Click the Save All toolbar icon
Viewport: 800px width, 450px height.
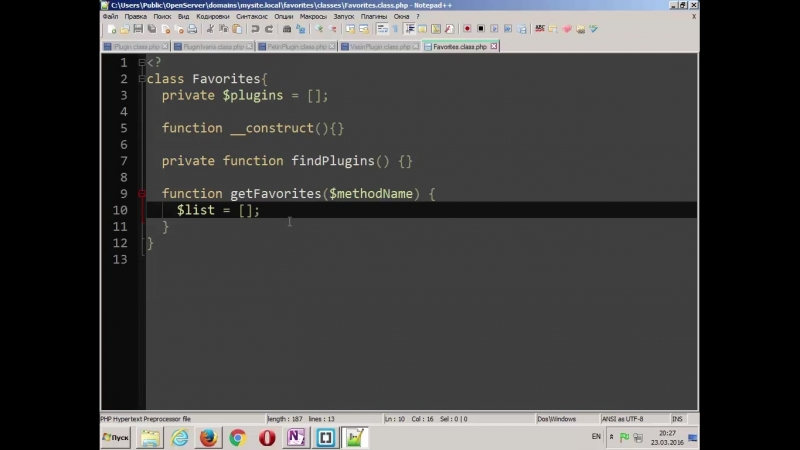152,29
